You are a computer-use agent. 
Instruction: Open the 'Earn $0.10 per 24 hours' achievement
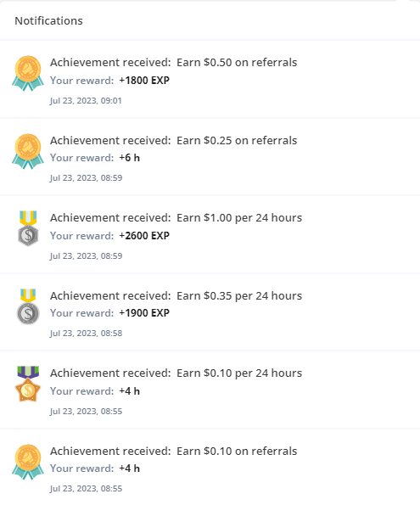[x=239, y=373]
